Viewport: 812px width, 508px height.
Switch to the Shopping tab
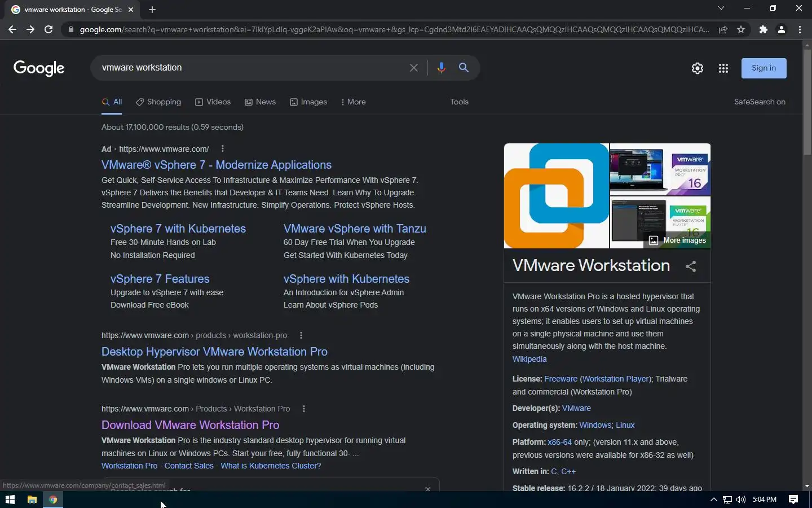[158, 102]
